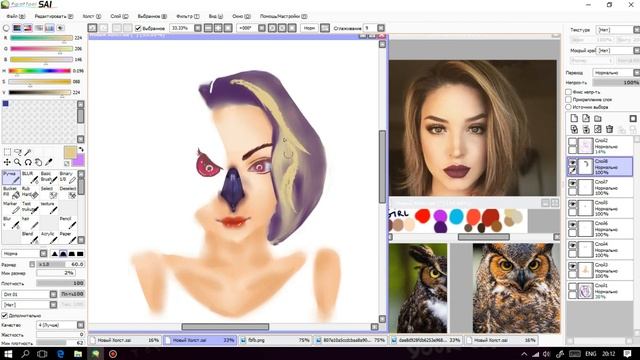This screenshot has height=360, width=640.
Task: Select the flattest brush edge shape
Action: tap(80, 254)
